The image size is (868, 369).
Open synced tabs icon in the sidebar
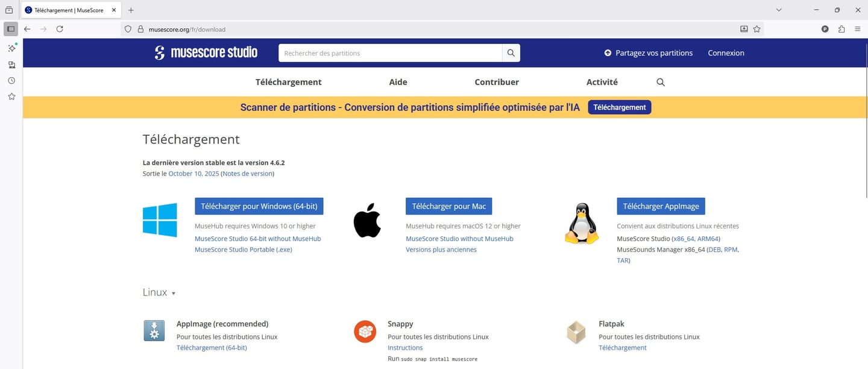click(x=11, y=65)
